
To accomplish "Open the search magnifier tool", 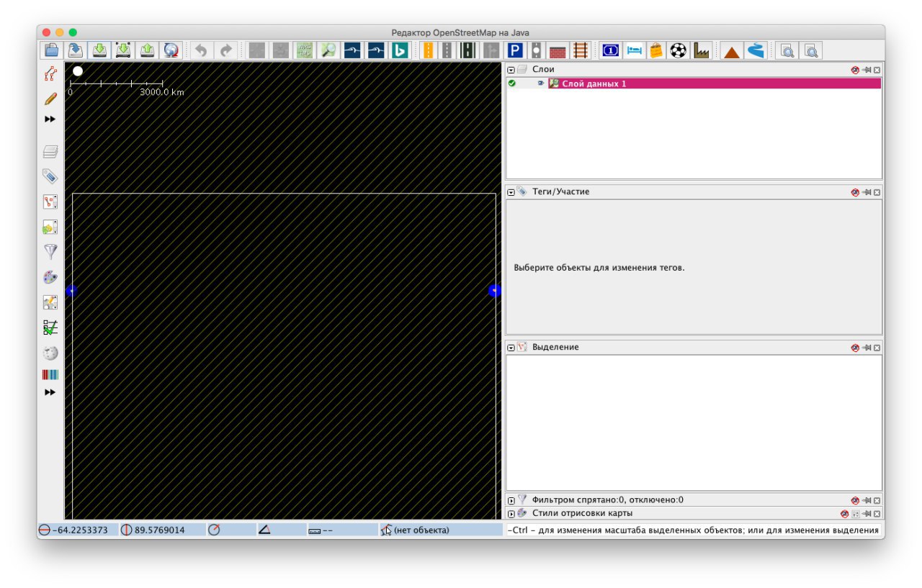I will pos(328,50).
